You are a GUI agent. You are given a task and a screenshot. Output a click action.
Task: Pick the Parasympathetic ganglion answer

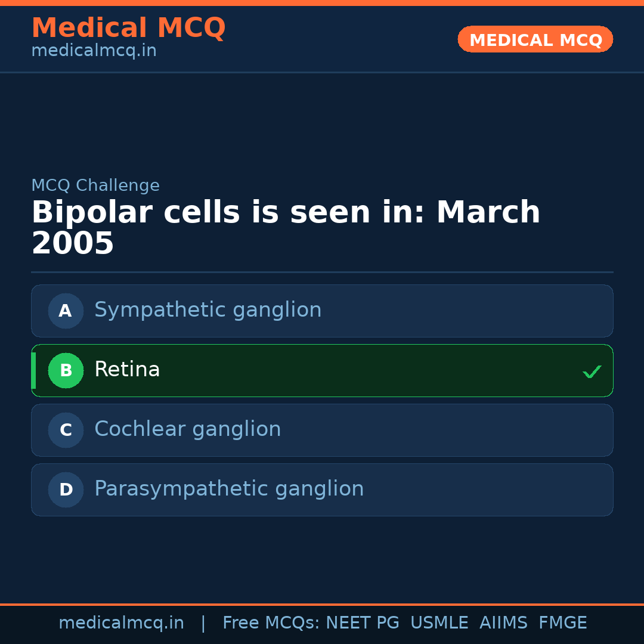coord(229,489)
